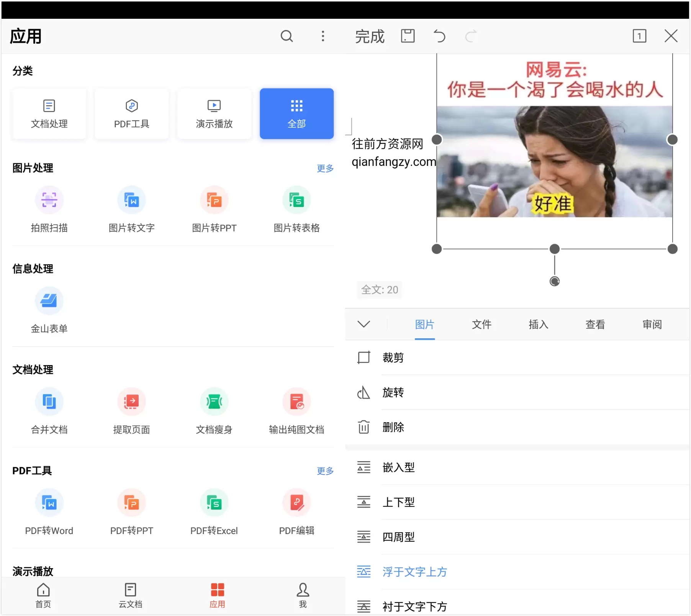The height and width of the screenshot is (616, 691).
Task: Switch to the 插入 tab
Action: pyautogui.click(x=538, y=324)
